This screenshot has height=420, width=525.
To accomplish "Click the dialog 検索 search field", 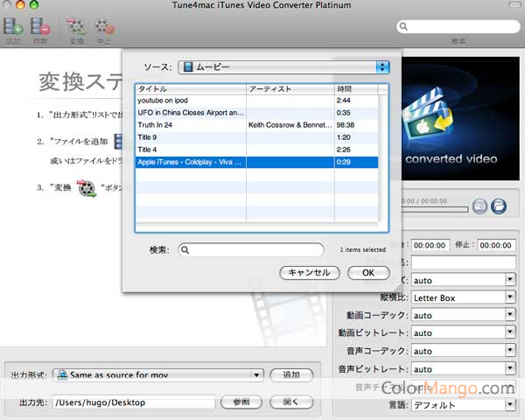I will 251,250.
